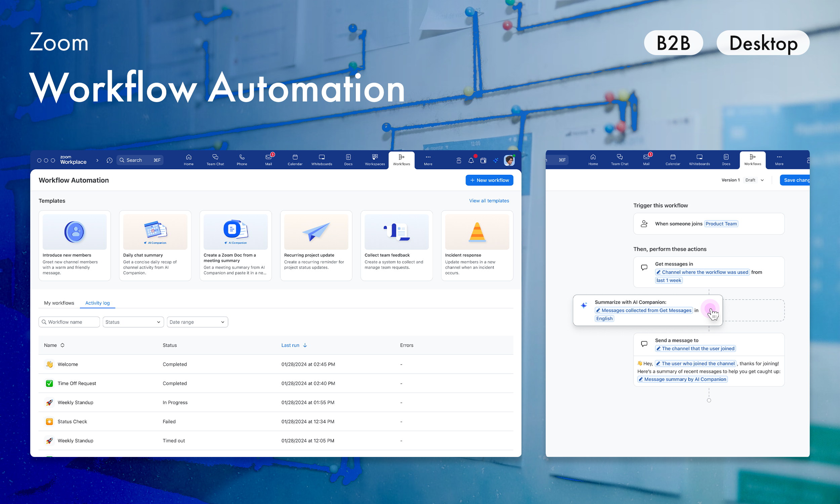
Task: Open the calendar schedule icon beside bell
Action: tap(483, 160)
